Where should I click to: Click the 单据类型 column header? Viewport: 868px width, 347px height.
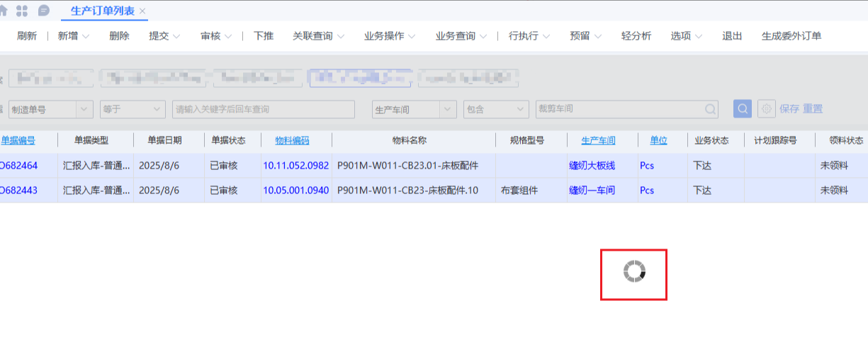pos(91,140)
